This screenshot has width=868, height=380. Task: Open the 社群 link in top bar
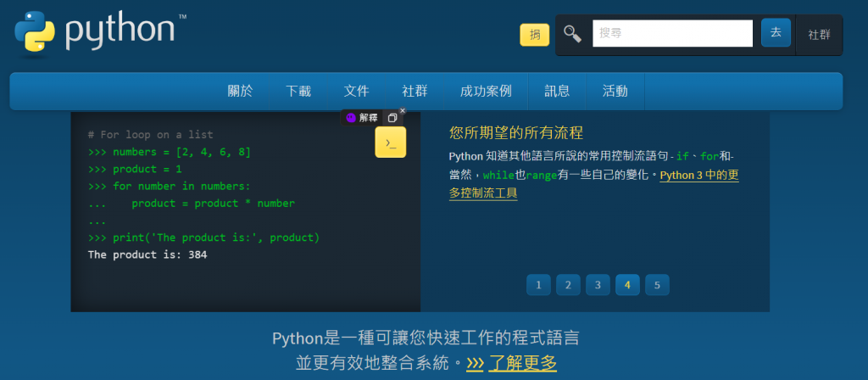(x=819, y=35)
